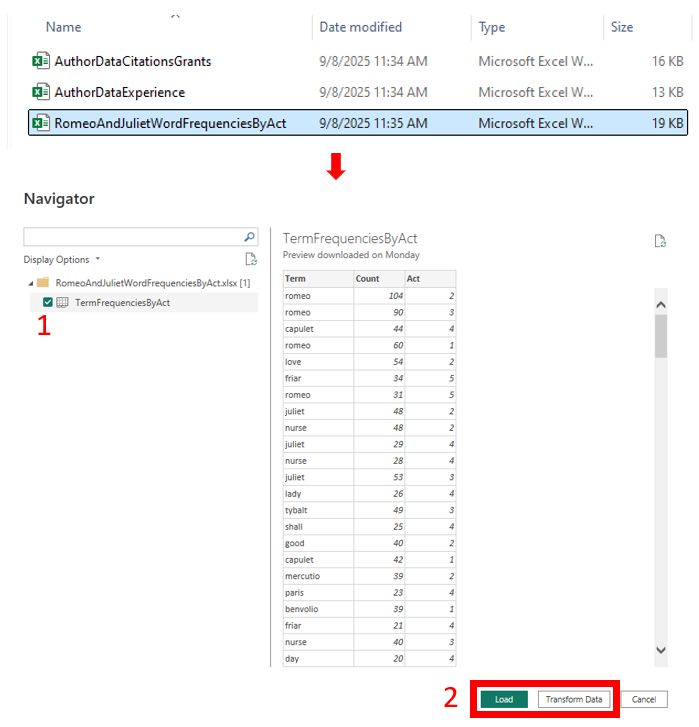Click the TermFrequenciesByAct preview title
Viewport: 699px width, 727px height.
point(350,238)
